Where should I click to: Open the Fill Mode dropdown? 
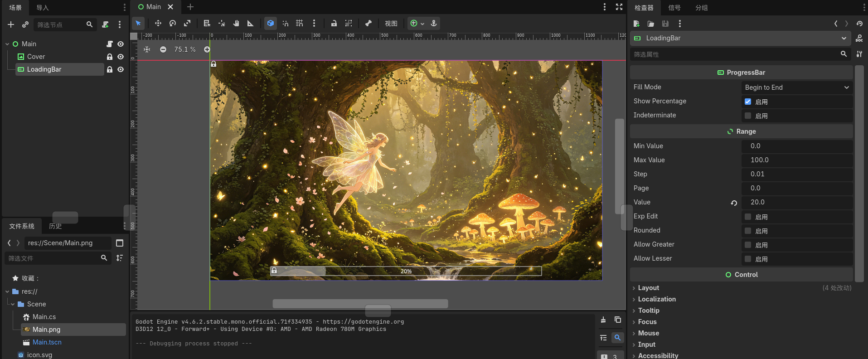(x=797, y=87)
